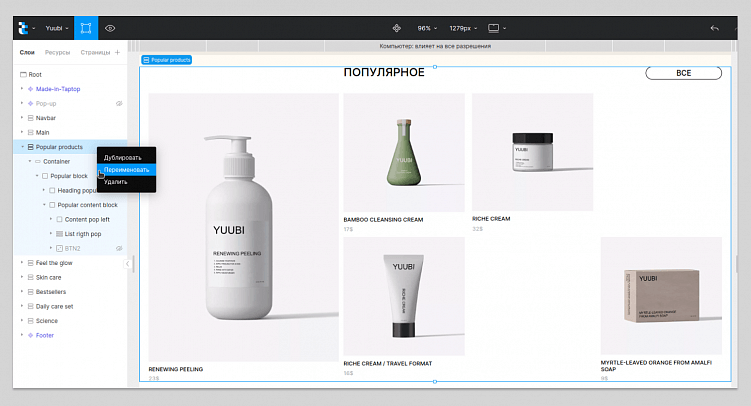Select the Made-in-Taptop component layer
Screen dimensions: 751x406
57,89
